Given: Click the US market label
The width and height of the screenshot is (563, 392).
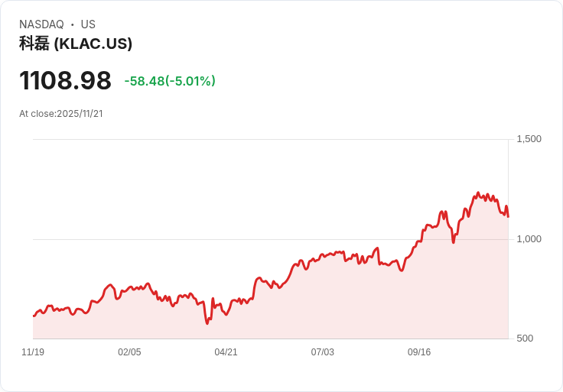Looking at the screenshot, I should point(88,24).
